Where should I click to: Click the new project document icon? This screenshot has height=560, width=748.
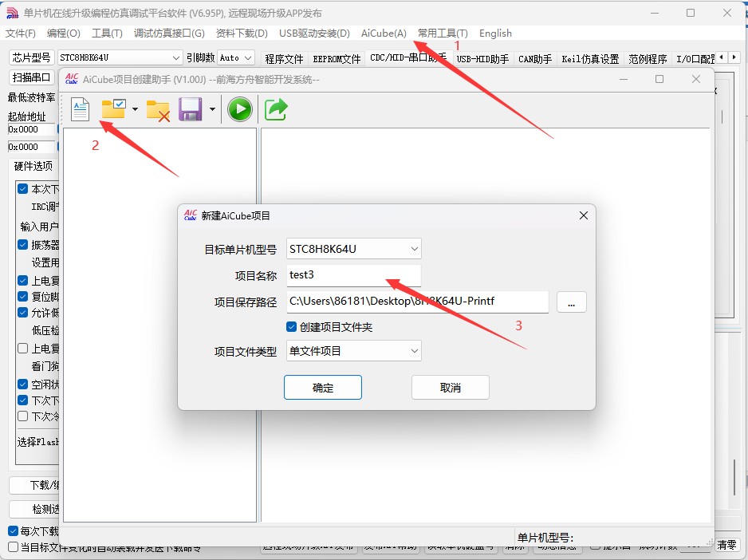80,109
